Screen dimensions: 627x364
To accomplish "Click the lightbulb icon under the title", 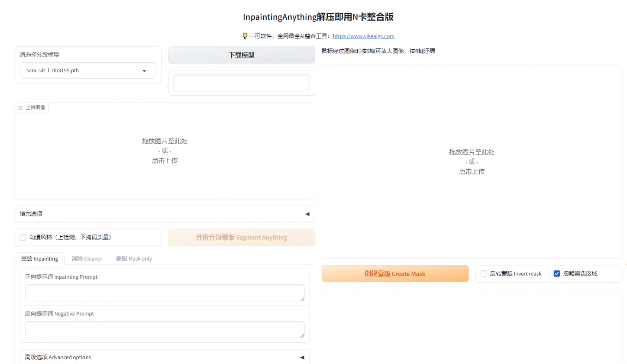I will click(x=245, y=36).
